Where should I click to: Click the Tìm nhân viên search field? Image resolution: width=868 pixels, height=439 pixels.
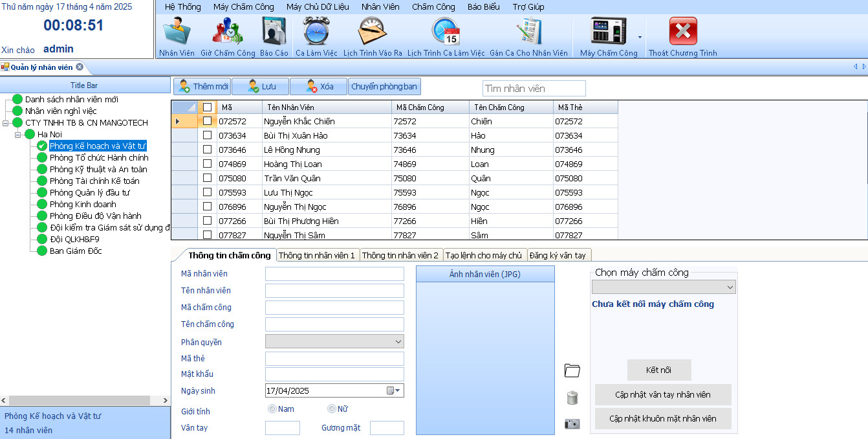pyautogui.click(x=534, y=89)
